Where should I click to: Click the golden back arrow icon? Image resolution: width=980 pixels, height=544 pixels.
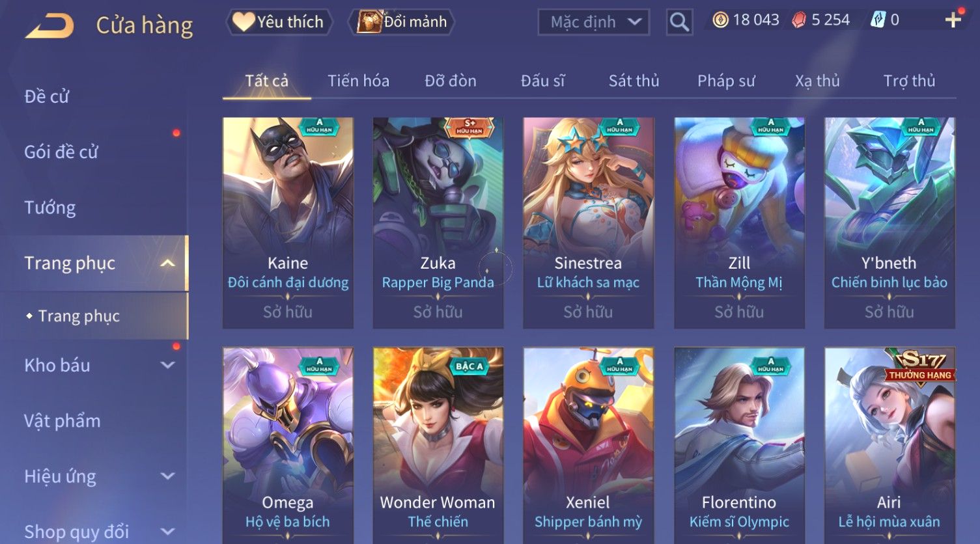tap(49, 26)
